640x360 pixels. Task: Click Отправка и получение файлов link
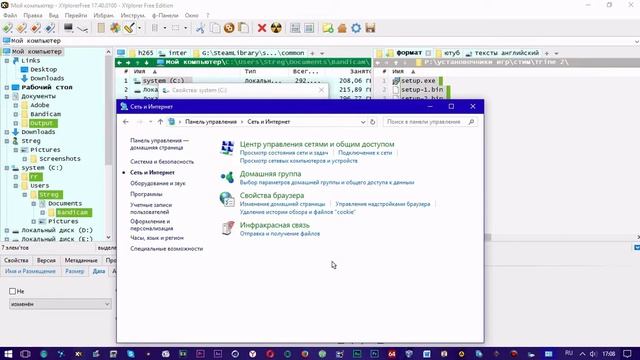pos(280,234)
